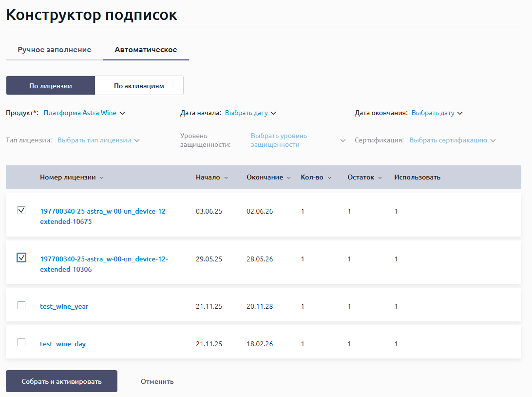The width and height of the screenshot is (532, 397).
Task: Open the Дата начала date picker
Action: 250,113
